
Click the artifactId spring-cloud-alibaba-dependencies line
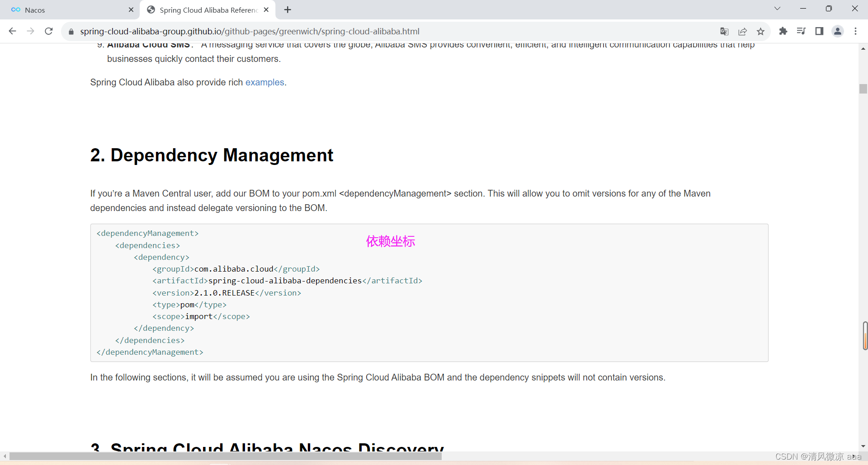click(287, 281)
